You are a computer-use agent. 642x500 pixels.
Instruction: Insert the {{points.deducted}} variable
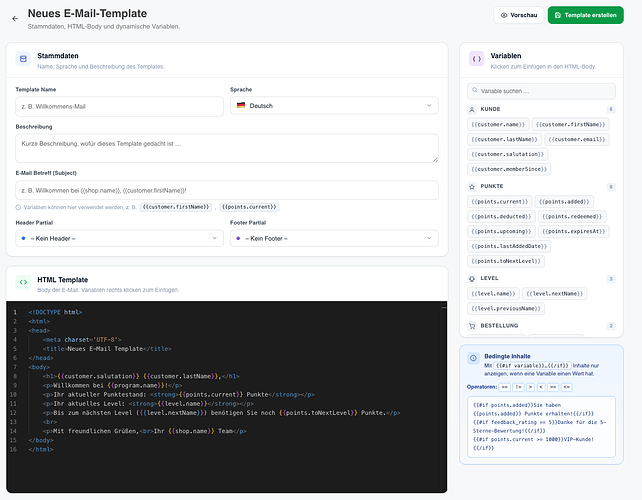click(x=501, y=217)
